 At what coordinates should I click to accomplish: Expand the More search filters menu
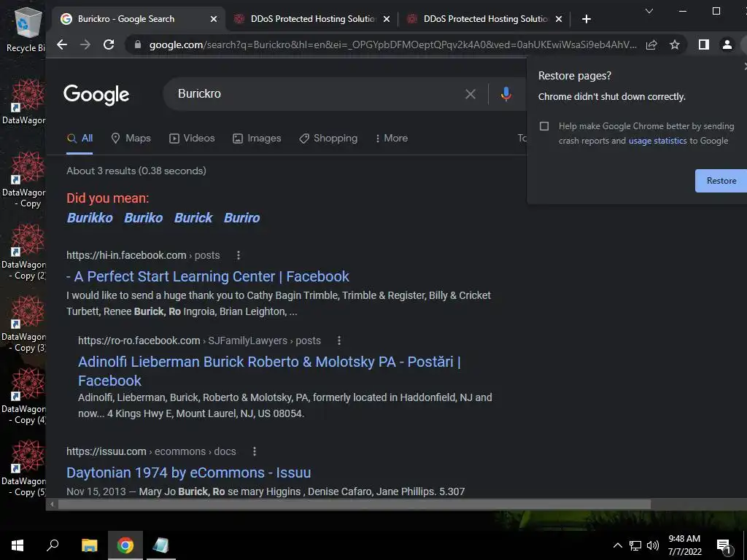click(391, 138)
